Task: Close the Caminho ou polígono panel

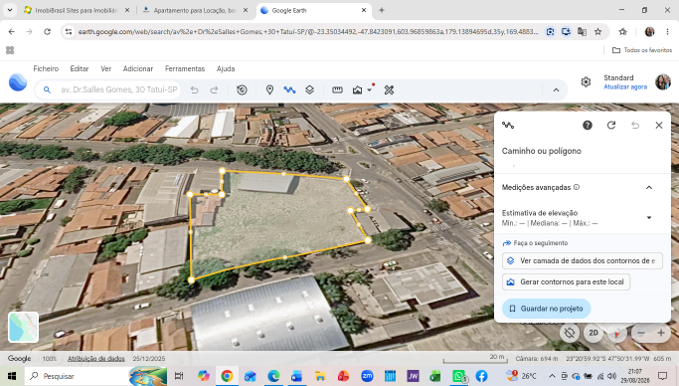Action: [x=659, y=125]
